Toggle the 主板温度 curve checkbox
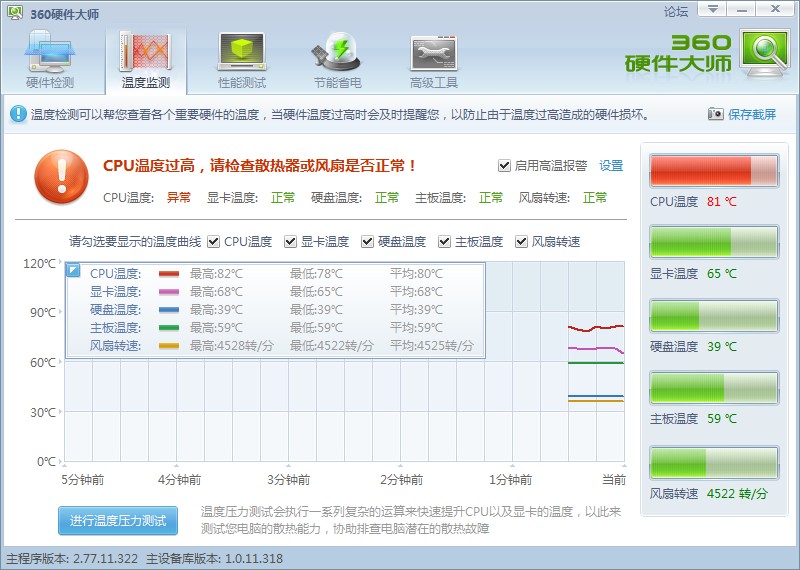Screen dimensions: 800x570 (x=444, y=241)
